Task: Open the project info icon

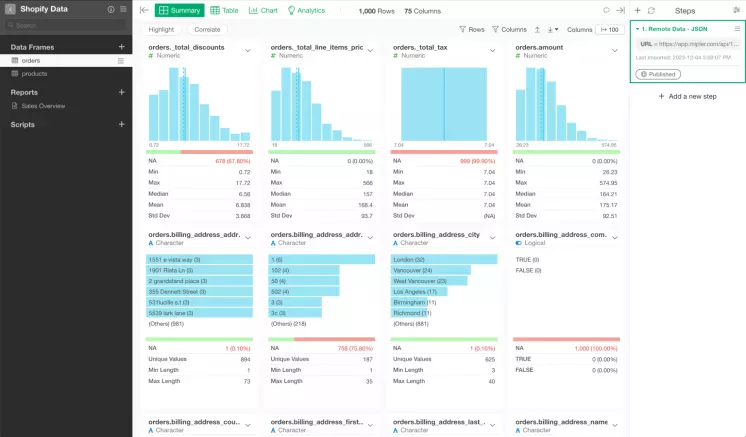Action: [x=111, y=9]
